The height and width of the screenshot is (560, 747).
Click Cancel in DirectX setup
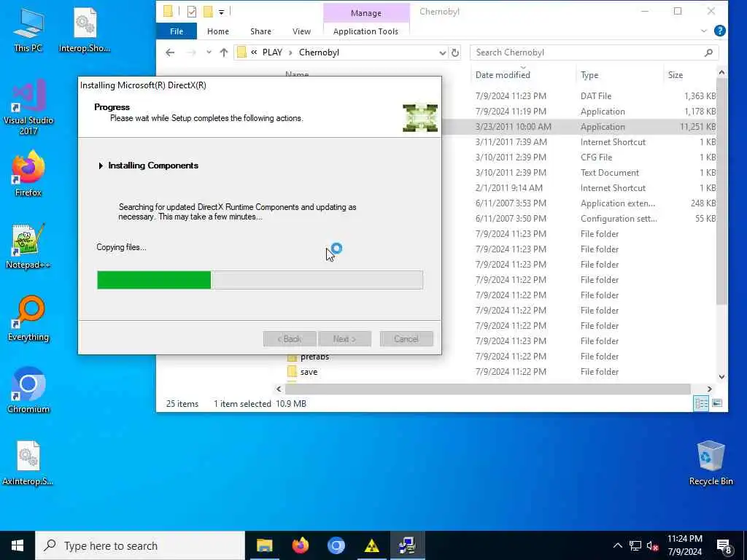(406, 339)
